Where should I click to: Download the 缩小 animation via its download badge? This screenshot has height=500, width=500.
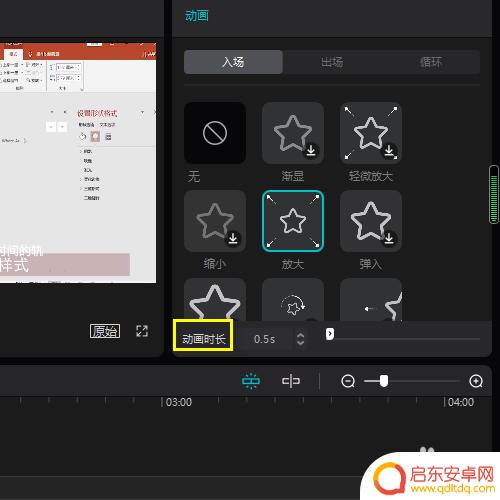tap(233, 238)
